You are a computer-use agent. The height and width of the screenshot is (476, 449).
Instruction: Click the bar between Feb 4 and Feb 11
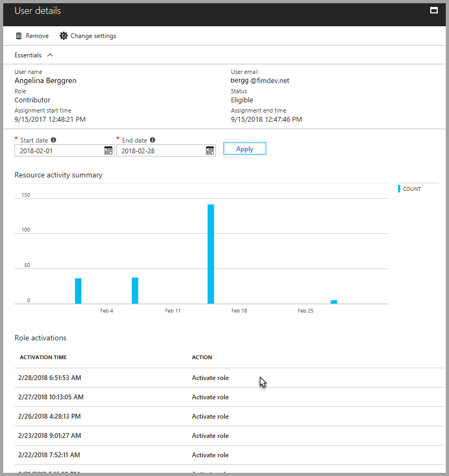(135, 291)
